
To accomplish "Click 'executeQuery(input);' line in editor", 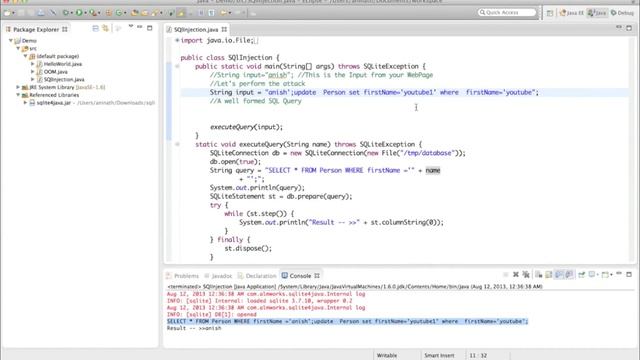I will click(246, 127).
